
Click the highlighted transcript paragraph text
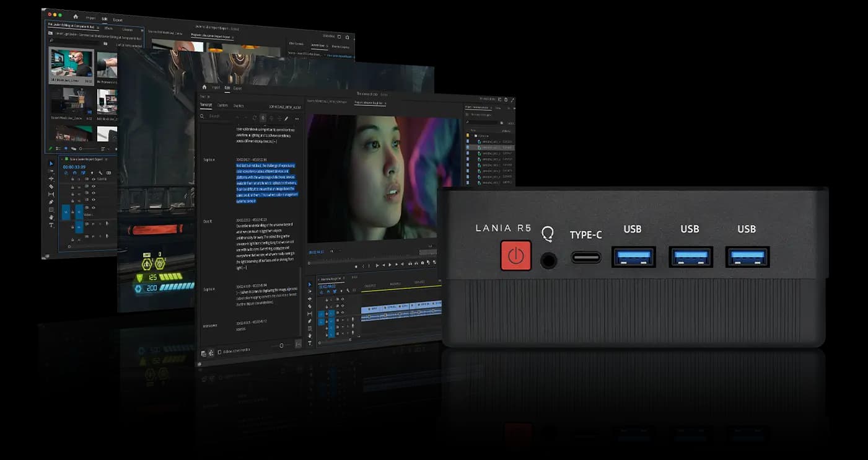coord(266,184)
